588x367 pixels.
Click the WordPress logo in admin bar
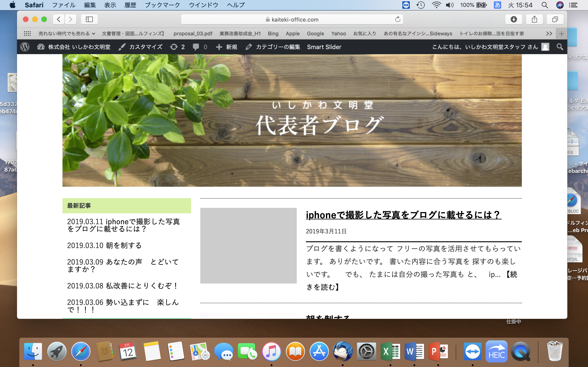pyautogui.click(x=25, y=47)
